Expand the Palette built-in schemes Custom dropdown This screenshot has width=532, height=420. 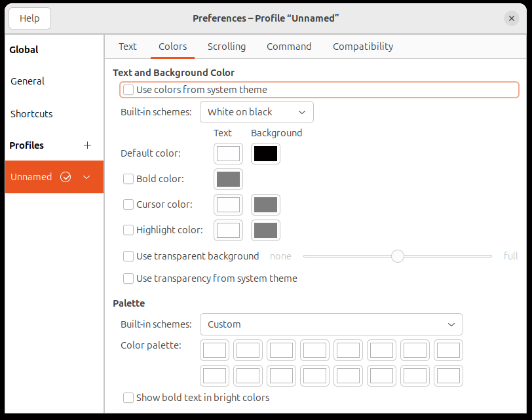[x=331, y=324]
